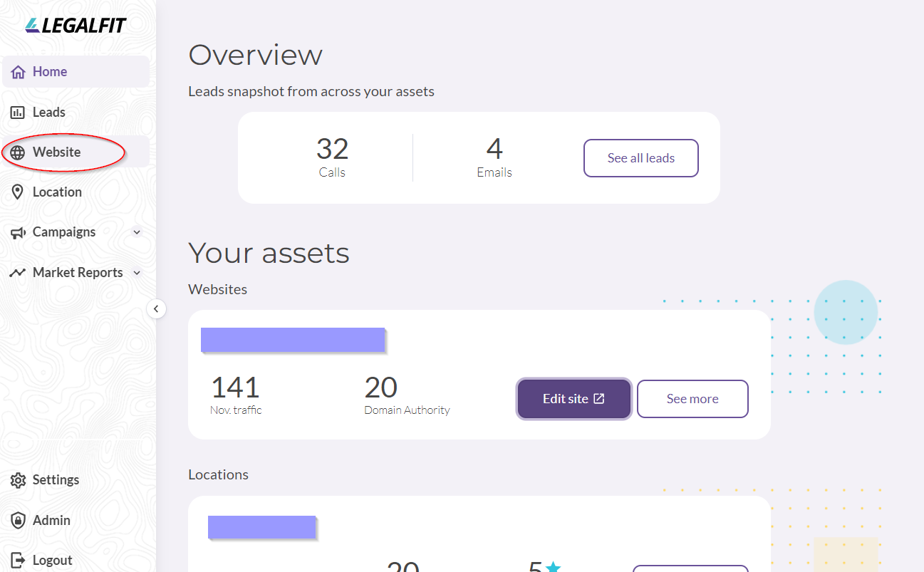The width and height of the screenshot is (924, 572).
Task: Click the Logout arrow icon
Action: point(19,561)
